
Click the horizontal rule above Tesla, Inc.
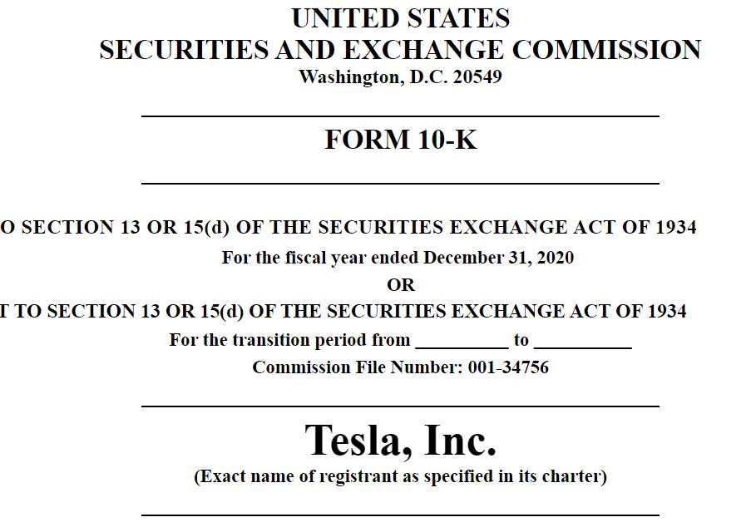coord(400,406)
